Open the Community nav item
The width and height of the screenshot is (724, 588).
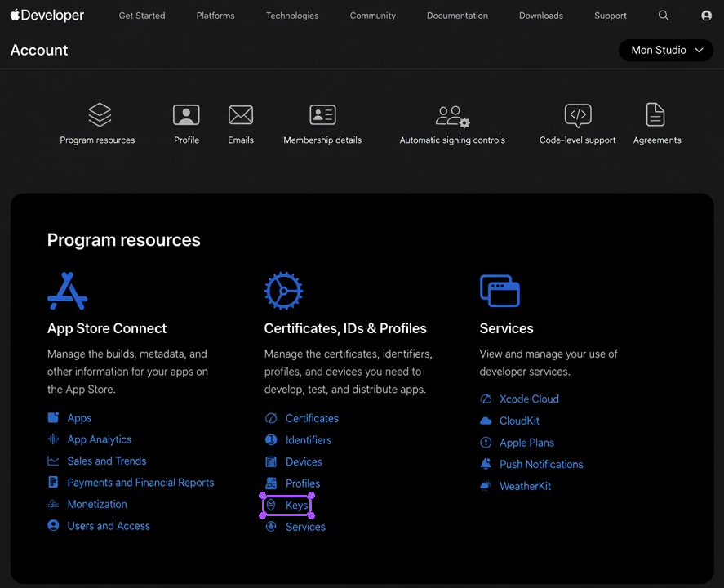[x=373, y=16]
